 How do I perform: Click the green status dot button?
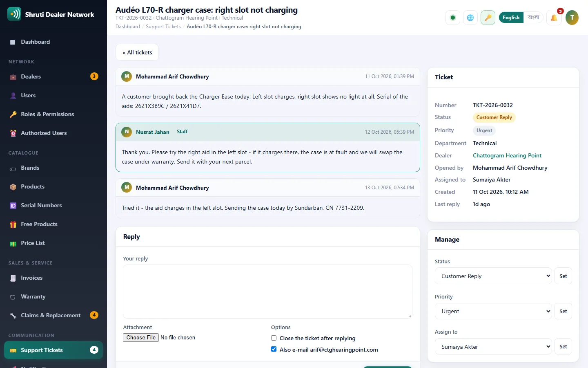[453, 18]
